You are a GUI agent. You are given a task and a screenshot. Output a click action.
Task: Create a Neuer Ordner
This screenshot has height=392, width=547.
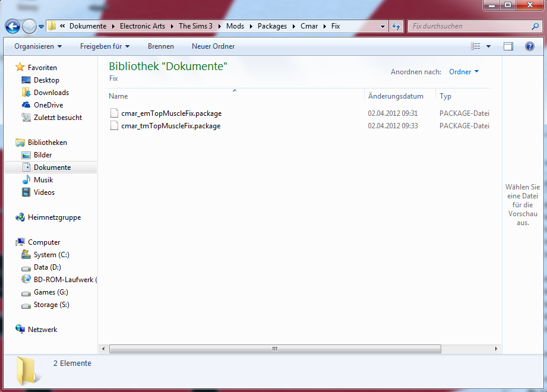[213, 46]
